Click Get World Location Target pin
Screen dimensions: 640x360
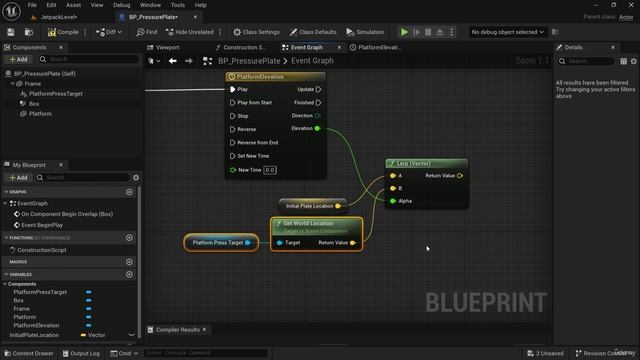coord(279,242)
